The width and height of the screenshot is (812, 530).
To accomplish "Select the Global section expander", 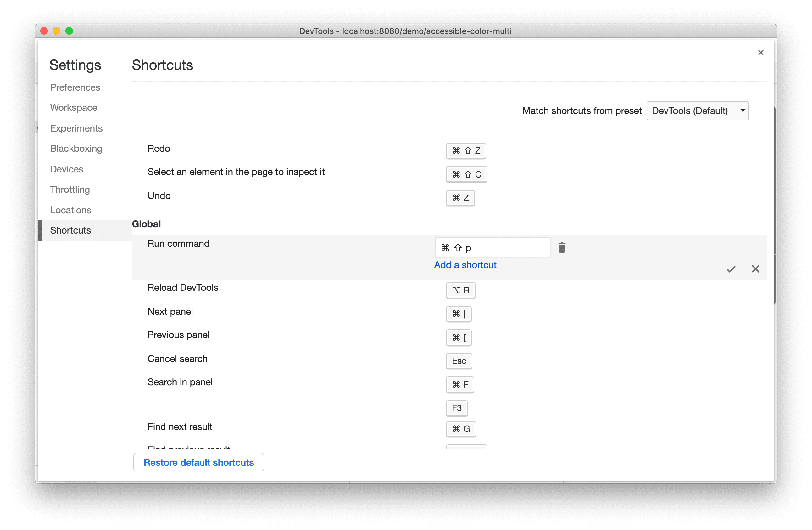I will tap(147, 224).
